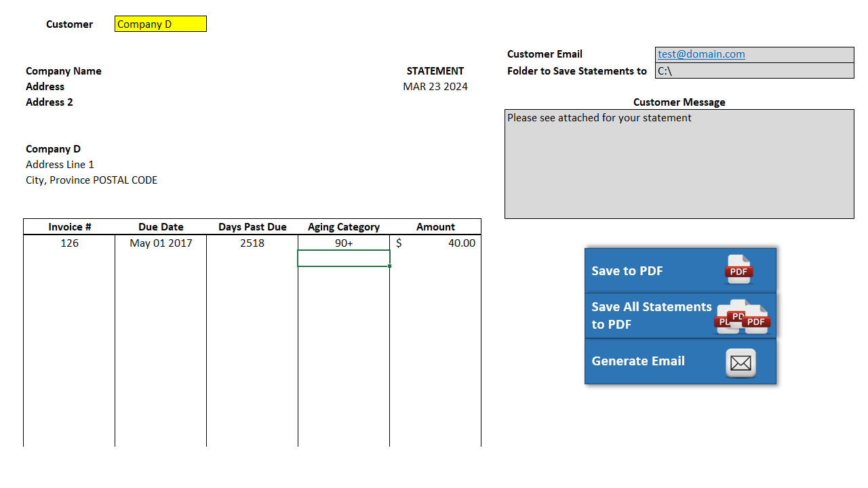Select the Days Past Due header
The image size is (868, 488).
coord(252,227)
